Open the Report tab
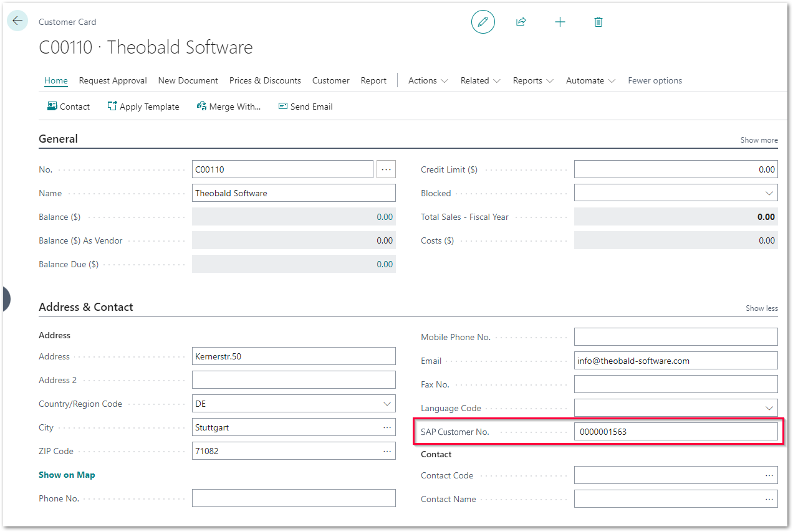This screenshot has width=793, height=532. click(x=374, y=80)
